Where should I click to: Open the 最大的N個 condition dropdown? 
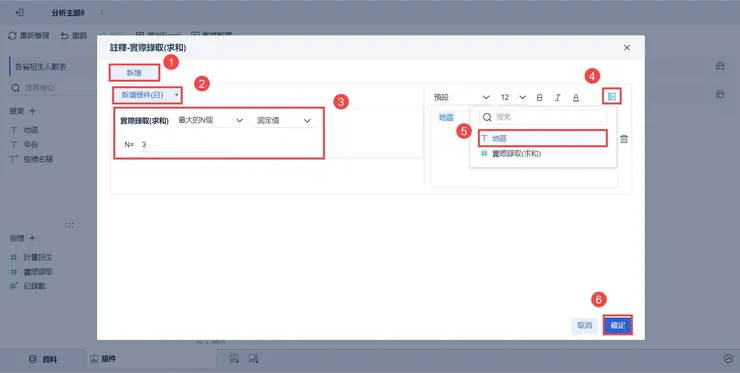pos(210,120)
